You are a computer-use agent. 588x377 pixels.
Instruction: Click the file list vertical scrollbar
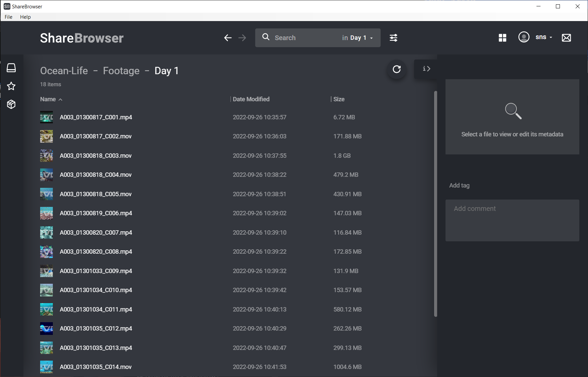point(435,204)
